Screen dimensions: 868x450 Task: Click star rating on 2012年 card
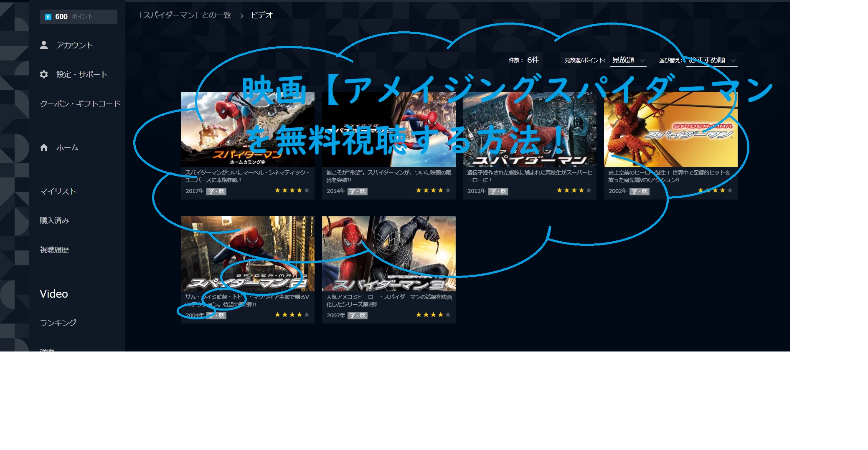574,190
